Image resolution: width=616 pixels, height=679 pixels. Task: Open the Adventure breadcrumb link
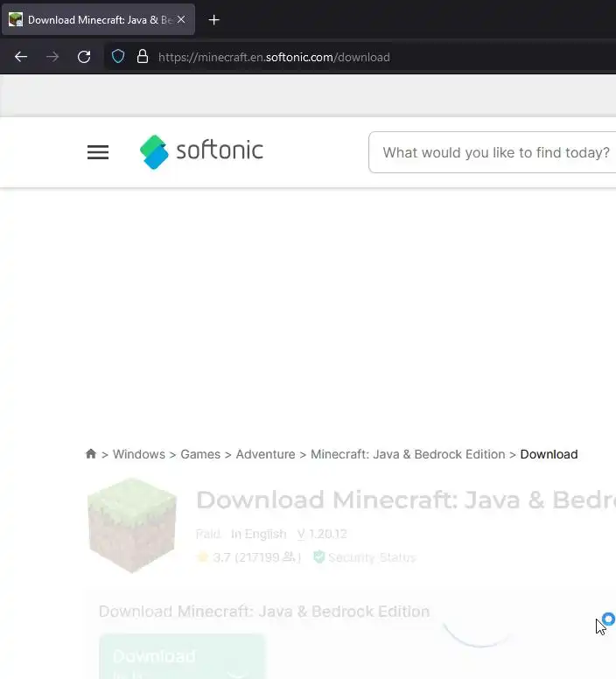pyautogui.click(x=265, y=454)
